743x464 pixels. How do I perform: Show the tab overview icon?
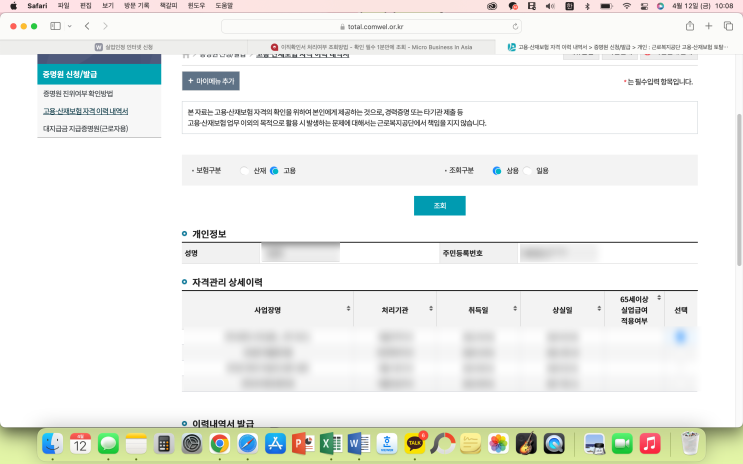coord(728,26)
